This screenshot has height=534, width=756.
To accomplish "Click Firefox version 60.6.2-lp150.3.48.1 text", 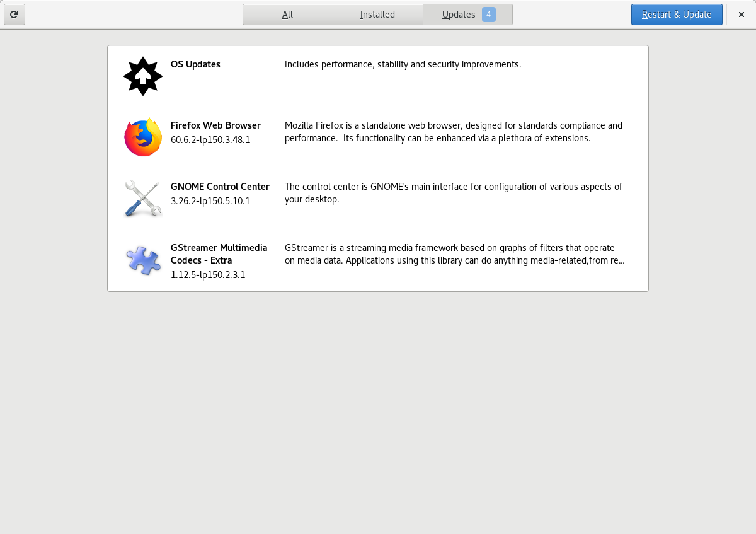I will [x=210, y=140].
